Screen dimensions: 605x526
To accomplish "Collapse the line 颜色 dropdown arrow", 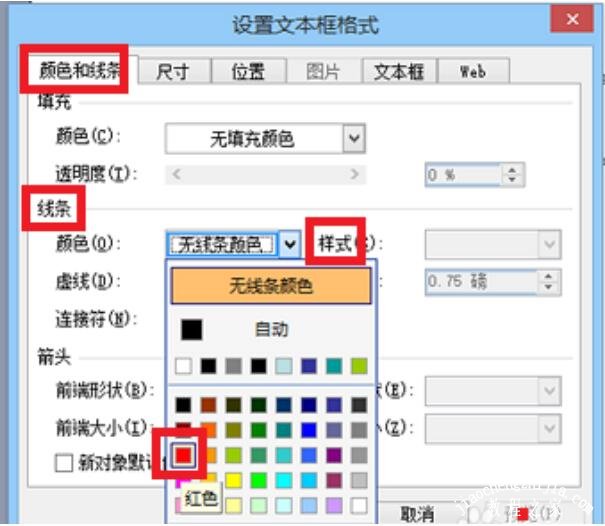I will (x=290, y=244).
